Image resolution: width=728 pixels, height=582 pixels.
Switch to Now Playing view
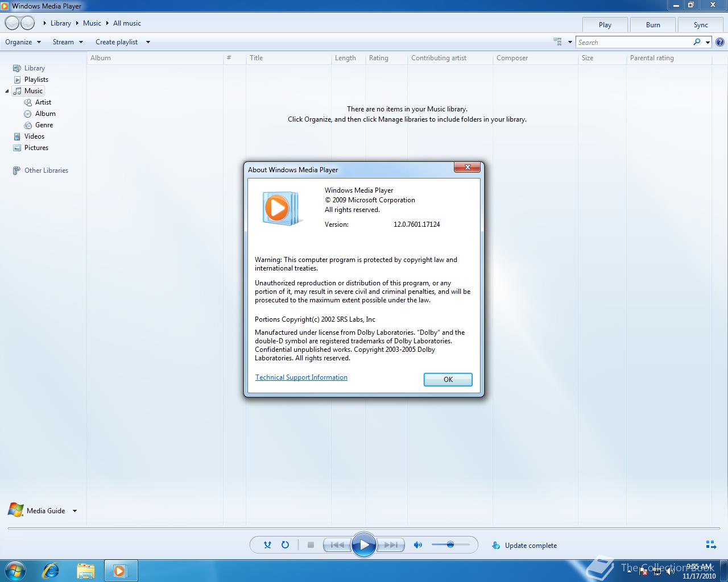710,544
